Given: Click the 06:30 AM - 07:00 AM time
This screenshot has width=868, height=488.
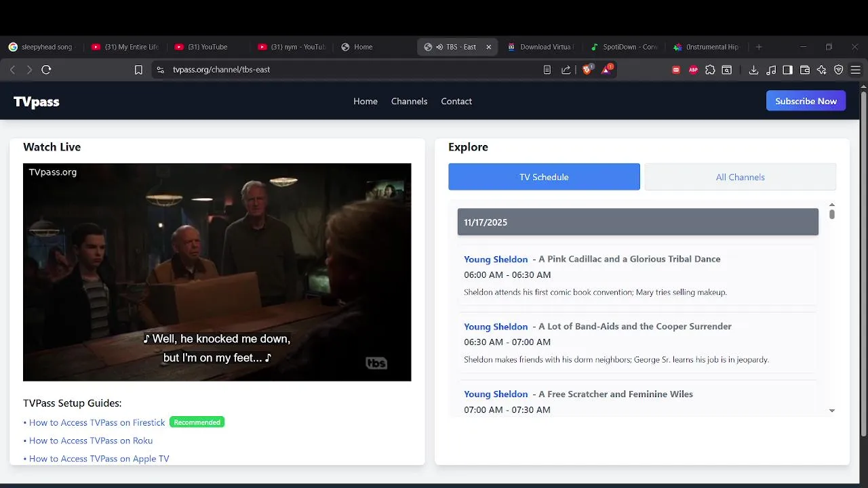Looking at the screenshot, I should click(507, 342).
